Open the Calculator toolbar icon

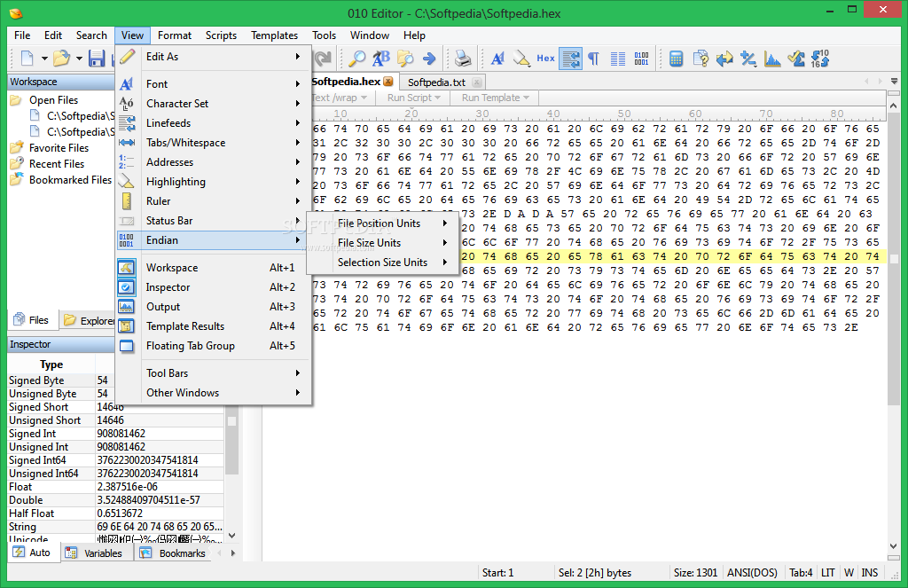(x=676, y=58)
